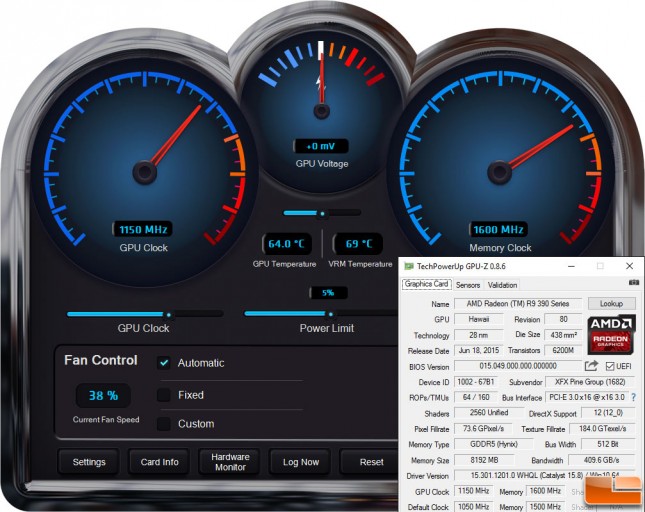Click the 2560 Unified shaders field
The image size is (645, 512).
pos(489,412)
